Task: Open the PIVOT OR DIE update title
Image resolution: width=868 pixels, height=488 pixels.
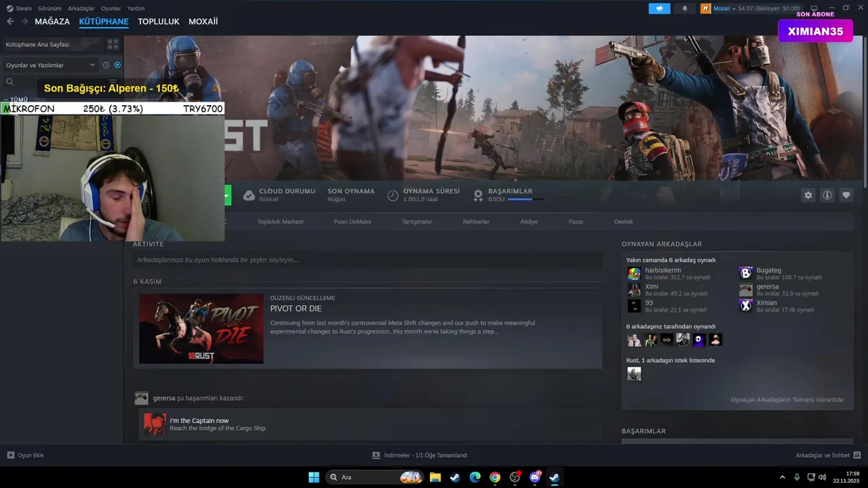Action: [296, 308]
